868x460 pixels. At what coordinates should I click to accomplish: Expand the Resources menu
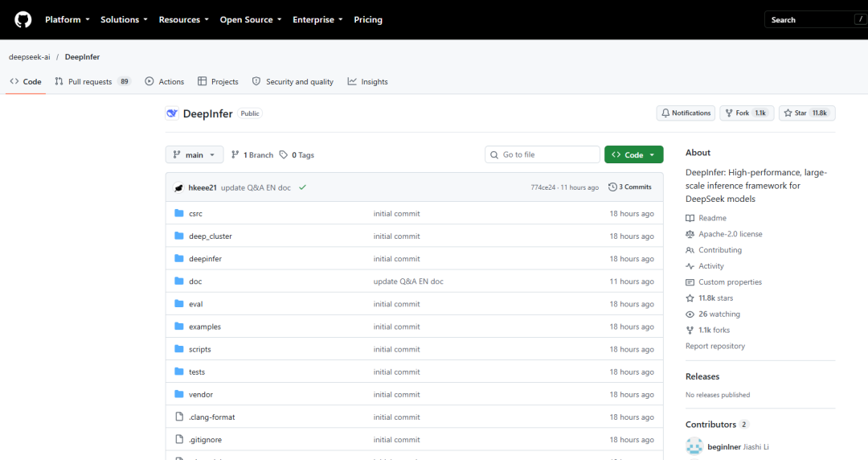tap(184, 19)
